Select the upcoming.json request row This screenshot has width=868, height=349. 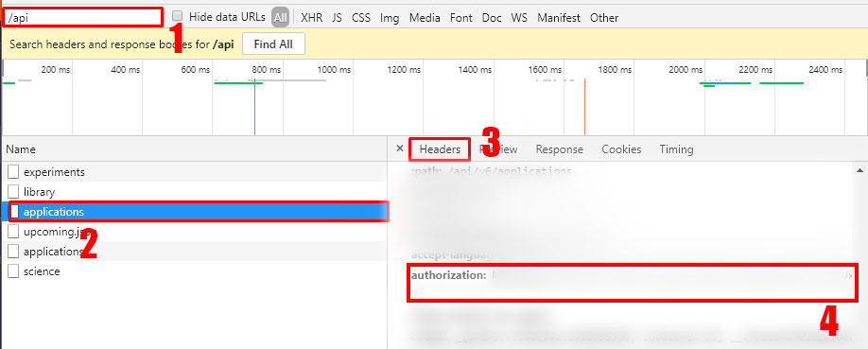pyautogui.click(x=194, y=232)
